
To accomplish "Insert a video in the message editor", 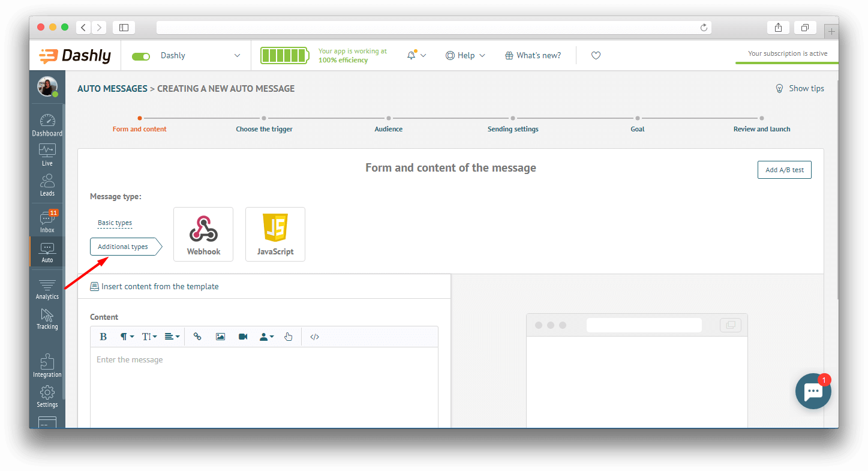I will [243, 337].
